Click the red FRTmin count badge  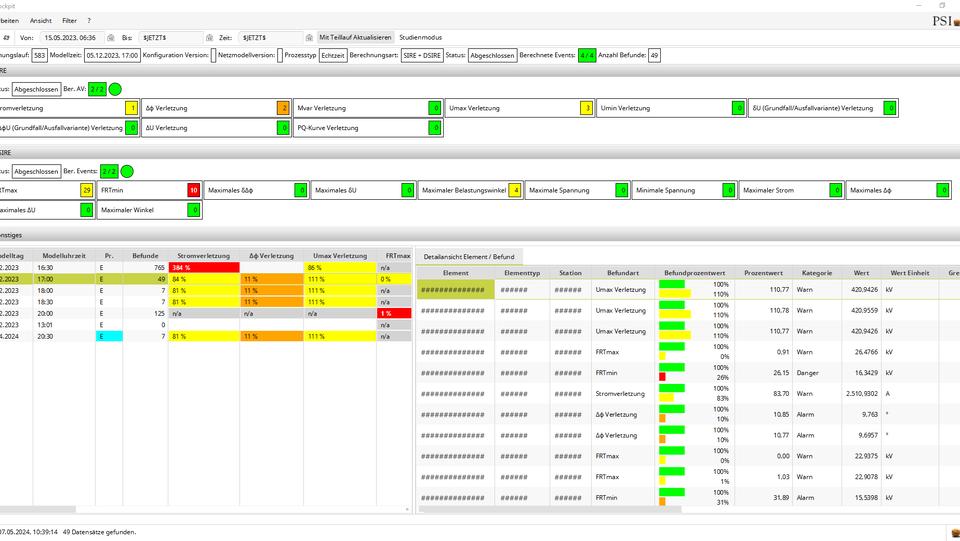[x=193, y=190]
